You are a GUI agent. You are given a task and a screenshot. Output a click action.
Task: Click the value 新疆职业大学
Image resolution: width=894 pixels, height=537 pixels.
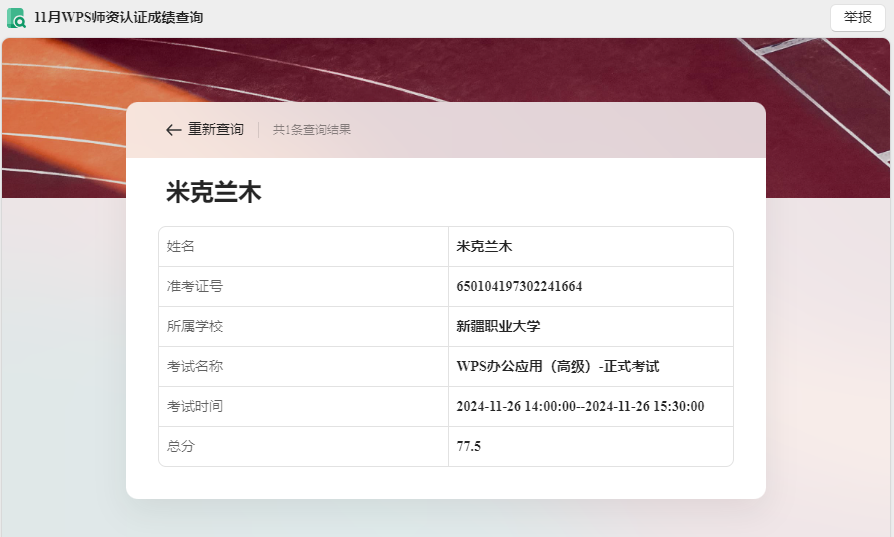pos(498,326)
